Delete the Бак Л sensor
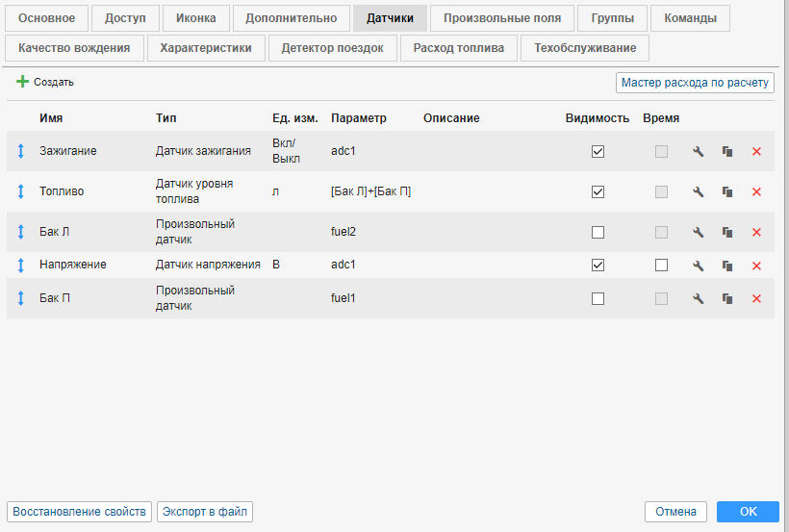 pos(756,233)
